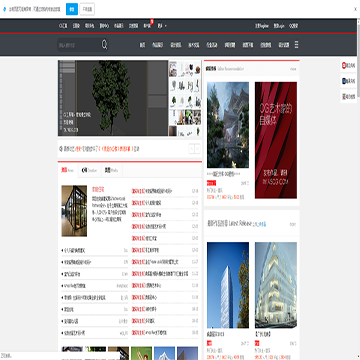360x360 pixels.
Task: Switch to the Creative tab
Action: tap(89, 170)
